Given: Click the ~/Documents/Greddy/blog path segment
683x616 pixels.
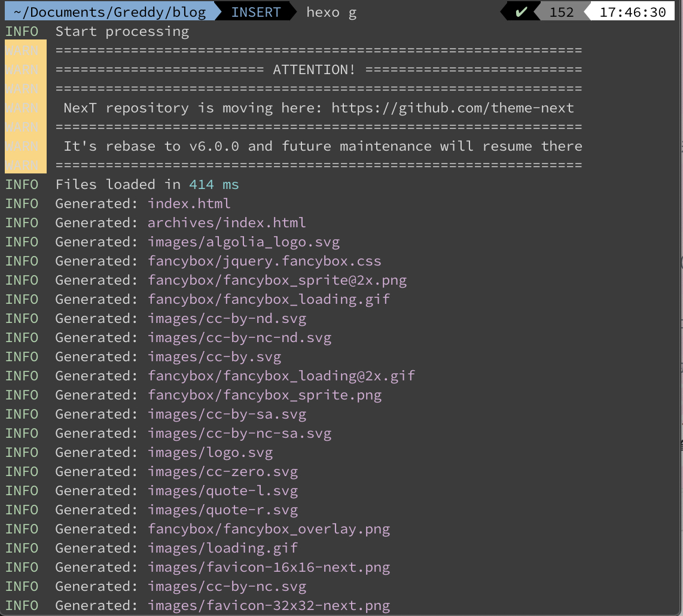Looking at the screenshot, I should (109, 12).
